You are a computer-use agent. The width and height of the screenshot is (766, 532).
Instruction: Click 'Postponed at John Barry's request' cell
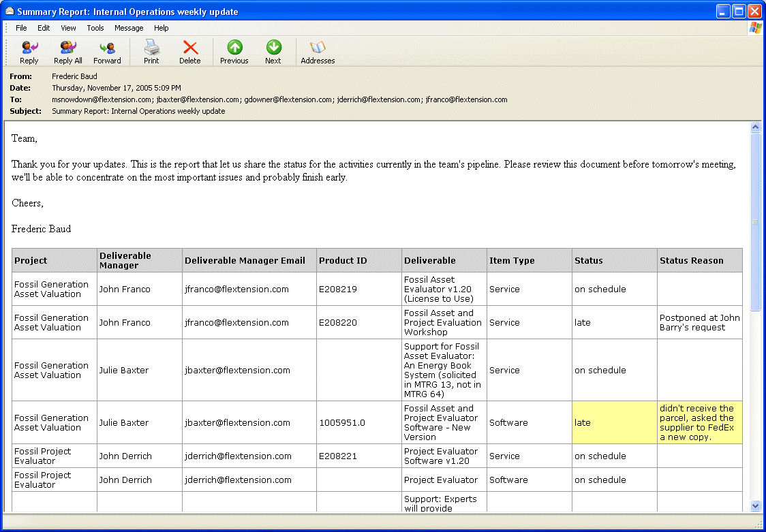tap(700, 323)
